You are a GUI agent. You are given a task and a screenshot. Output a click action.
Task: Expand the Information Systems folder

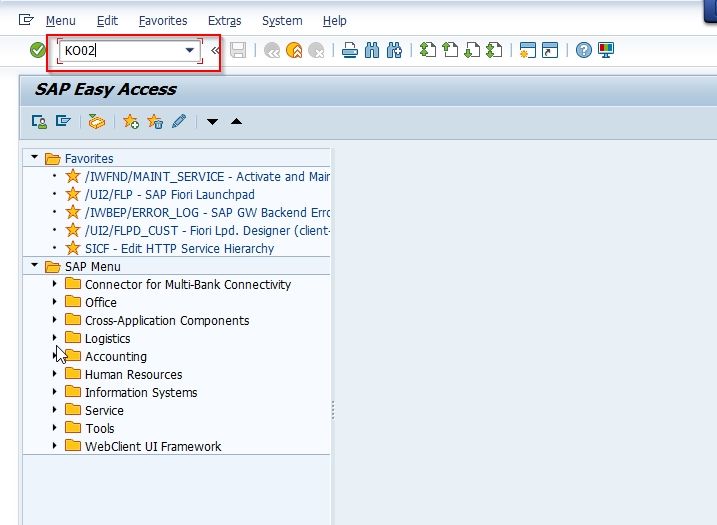click(54, 391)
